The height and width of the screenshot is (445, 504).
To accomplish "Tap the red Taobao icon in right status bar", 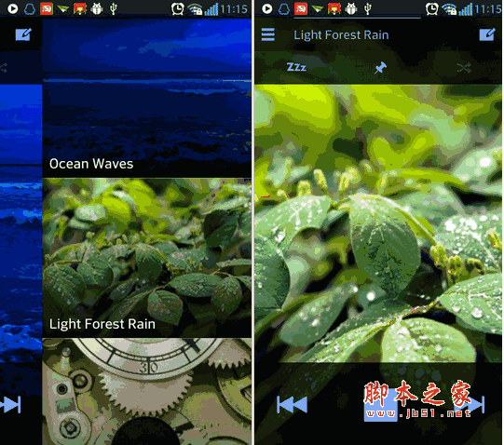I will click(301, 8).
